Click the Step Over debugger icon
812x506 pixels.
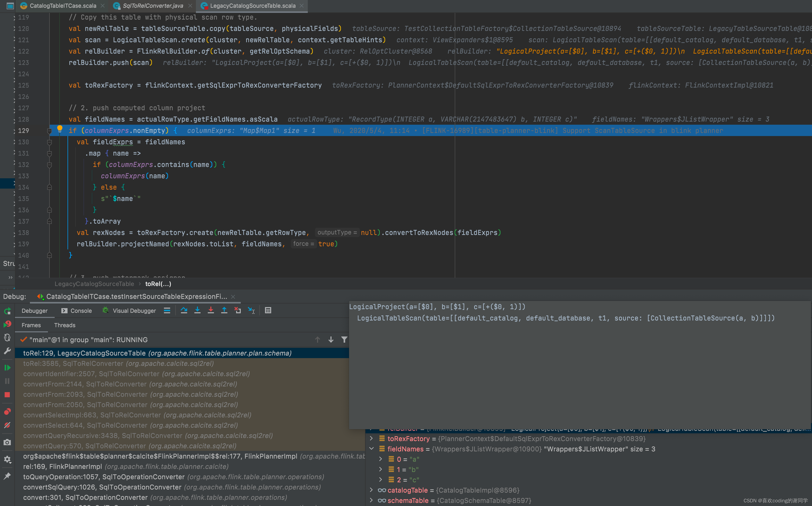click(184, 310)
